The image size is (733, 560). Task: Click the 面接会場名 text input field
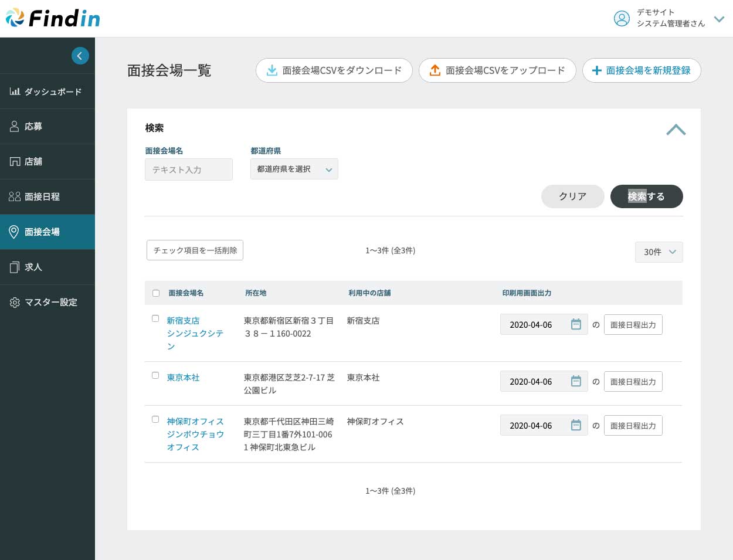[188, 169]
